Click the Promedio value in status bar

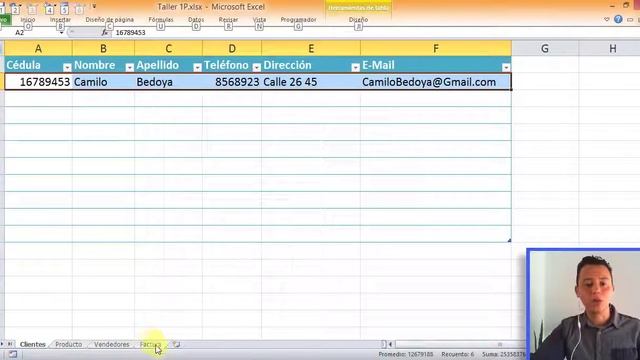405,354
